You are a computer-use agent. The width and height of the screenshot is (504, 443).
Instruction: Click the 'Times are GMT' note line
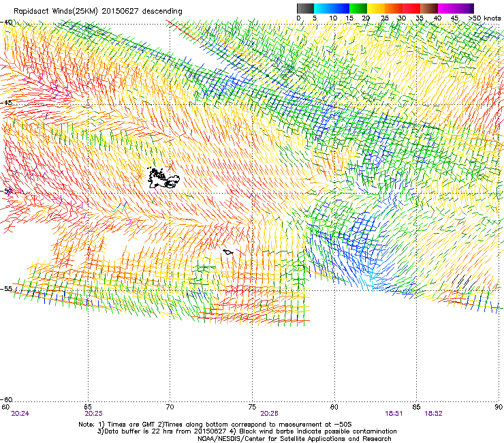click(215, 425)
